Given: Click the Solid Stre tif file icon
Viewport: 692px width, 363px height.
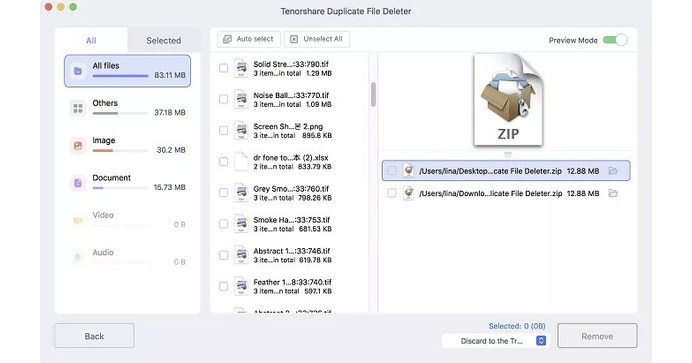Looking at the screenshot, I should [241, 68].
